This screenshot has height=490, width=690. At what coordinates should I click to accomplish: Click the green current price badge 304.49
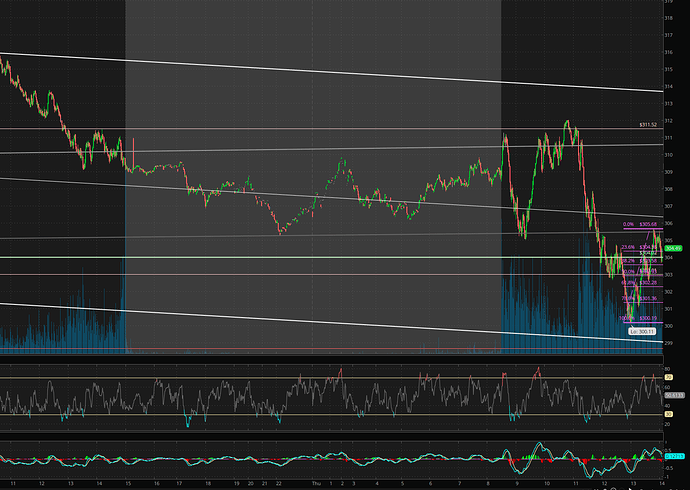point(673,249)
